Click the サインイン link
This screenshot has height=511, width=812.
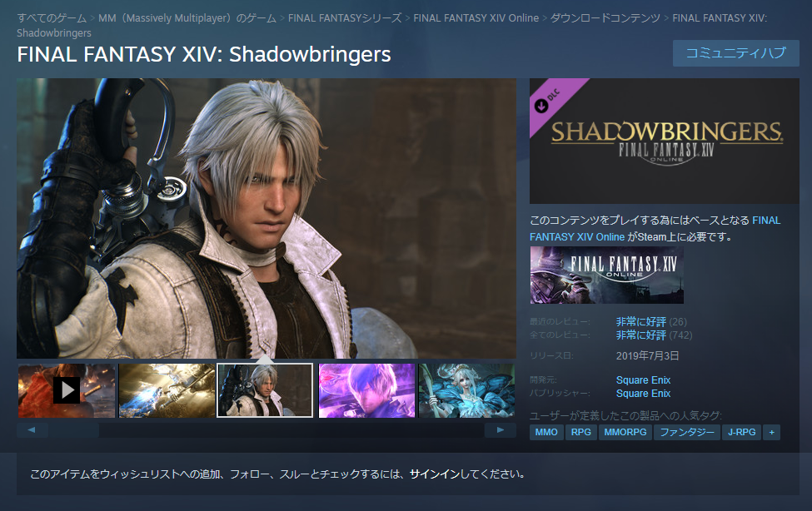[x=435, y=474]
